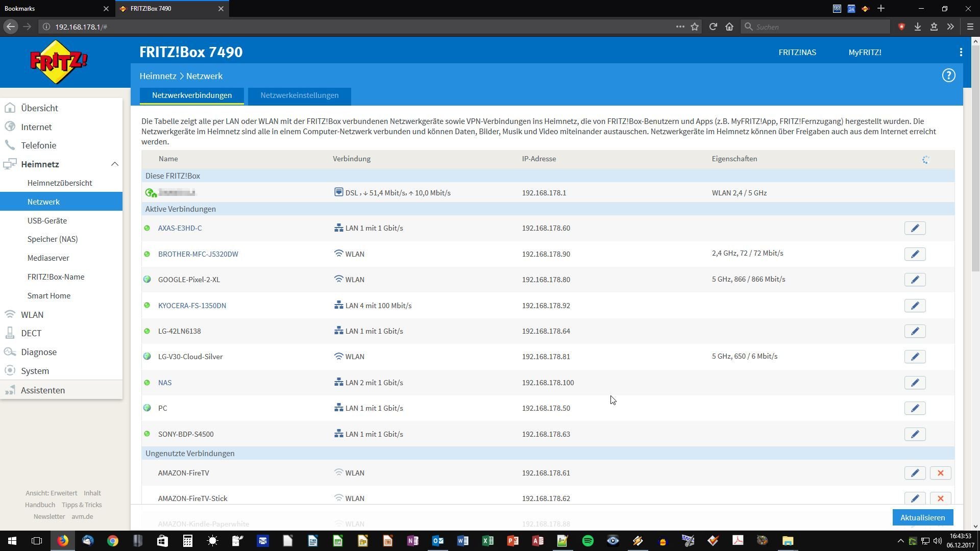Delete the AMAZON-FireTV-Stick unused connection
Screen dimensions: 980x551
pyautogui.click(x=940, y=498)
